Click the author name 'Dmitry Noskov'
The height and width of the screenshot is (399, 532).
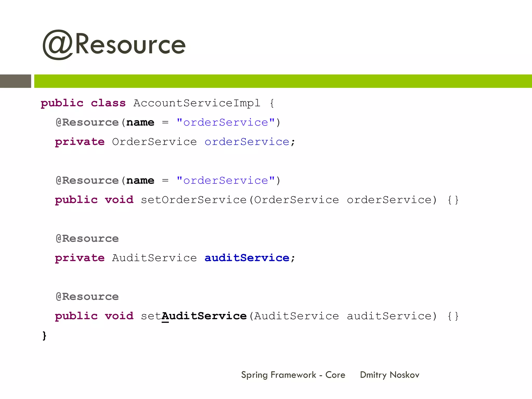coord(390,375)
